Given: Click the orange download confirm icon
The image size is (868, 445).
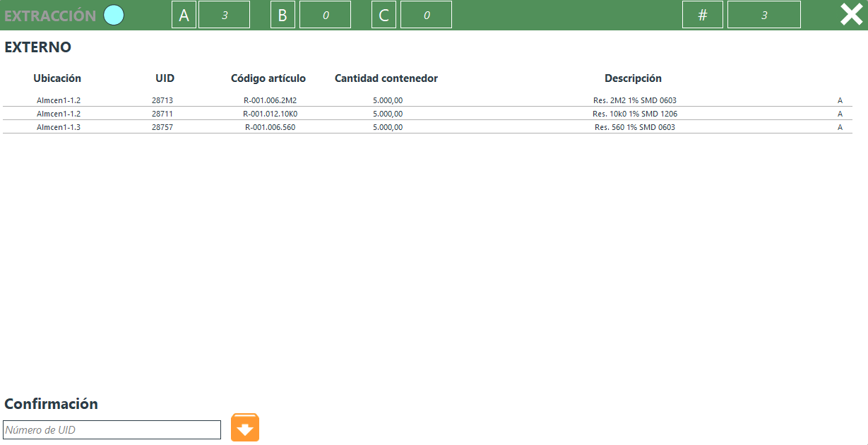Looking at the screenshot, I should (x=245, y=428).
